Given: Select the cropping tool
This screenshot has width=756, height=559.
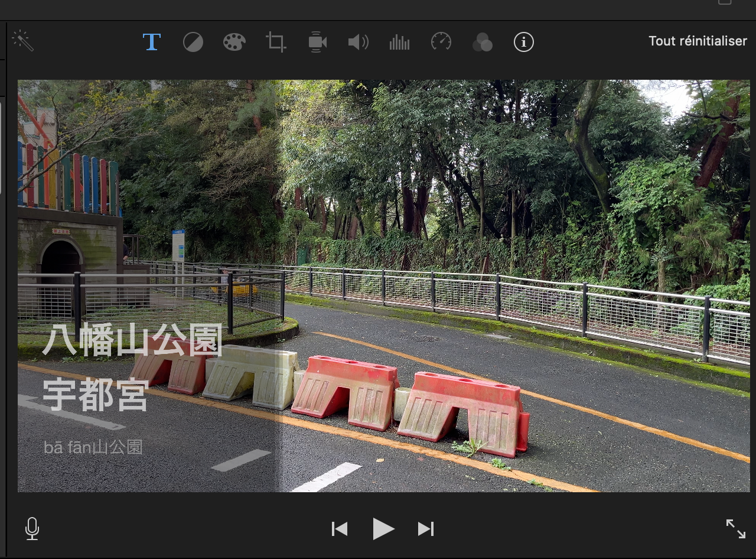Looking at the screenshot, I should click(x=276, y=42).
